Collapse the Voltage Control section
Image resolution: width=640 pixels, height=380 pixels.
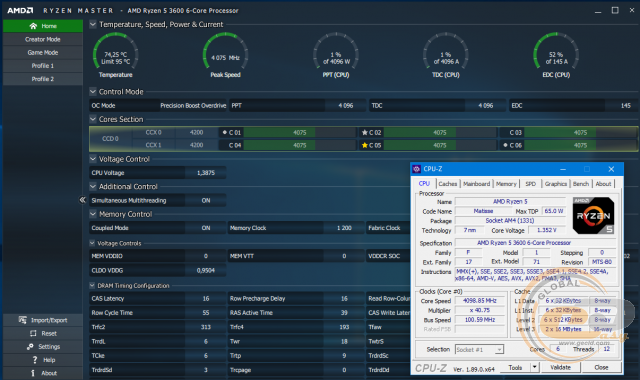[x=93, y=159]
